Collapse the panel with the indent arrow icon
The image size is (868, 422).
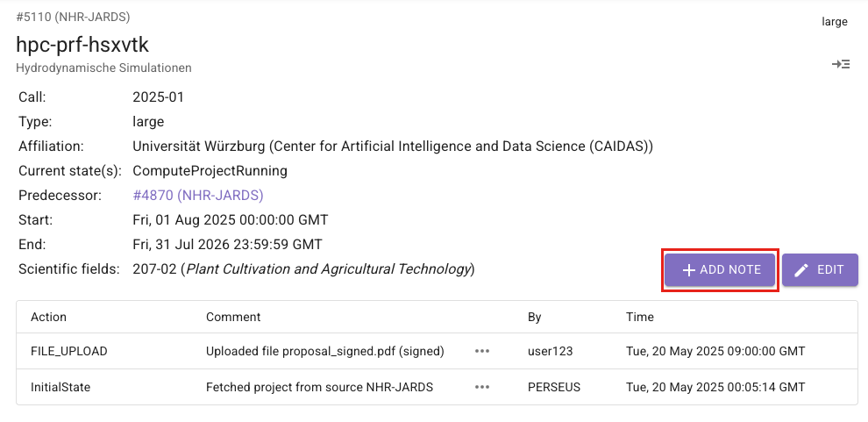click(x=841, y=64)
